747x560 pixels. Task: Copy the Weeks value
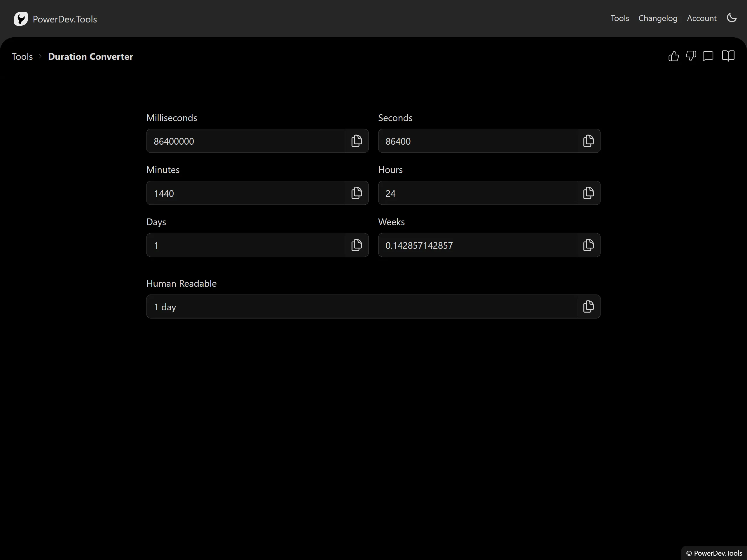pos(588,245)
